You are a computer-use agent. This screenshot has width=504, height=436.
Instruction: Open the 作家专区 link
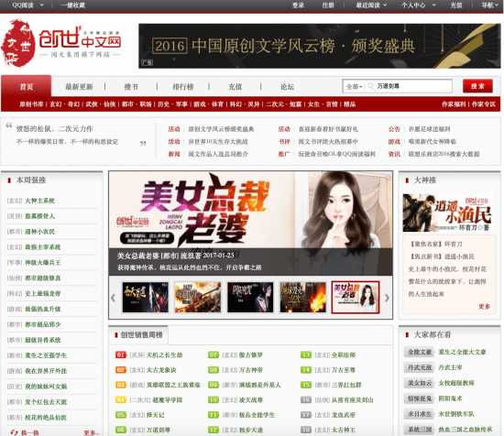(484, 104)
